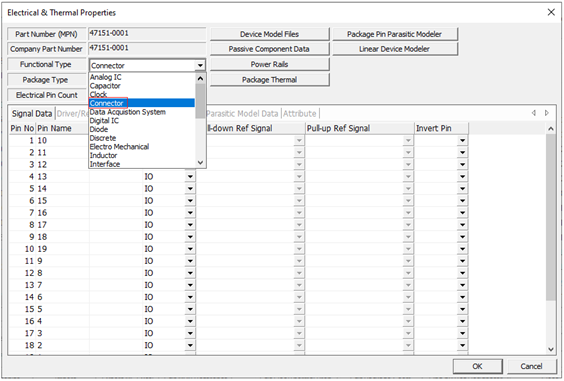Viewport: 564px width, 381px height.
Task: Open pin type dropdown for pin 4
Action: click(x=190, y=177)
